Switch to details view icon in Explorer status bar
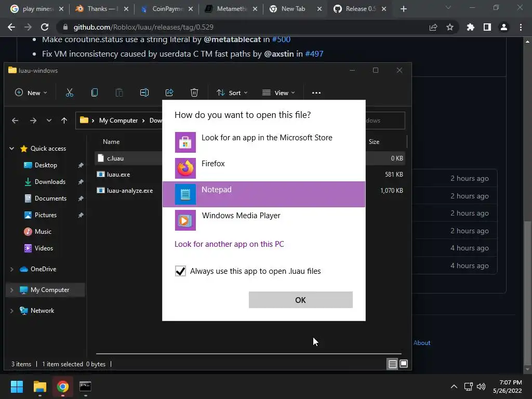This screenshot has width=532, height=399. (x=393, y=364)
